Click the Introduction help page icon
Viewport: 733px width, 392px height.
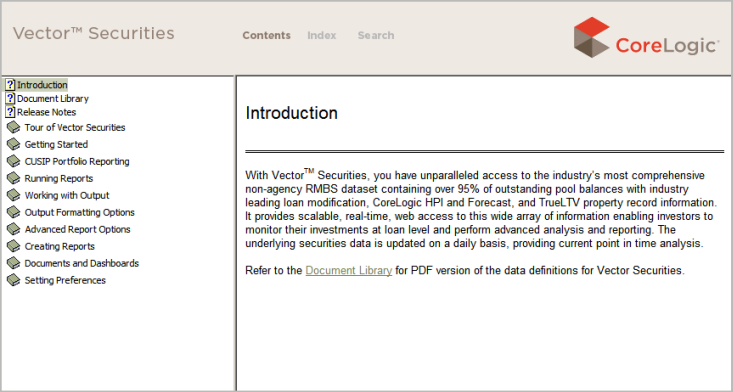click(x=10, y=85)
